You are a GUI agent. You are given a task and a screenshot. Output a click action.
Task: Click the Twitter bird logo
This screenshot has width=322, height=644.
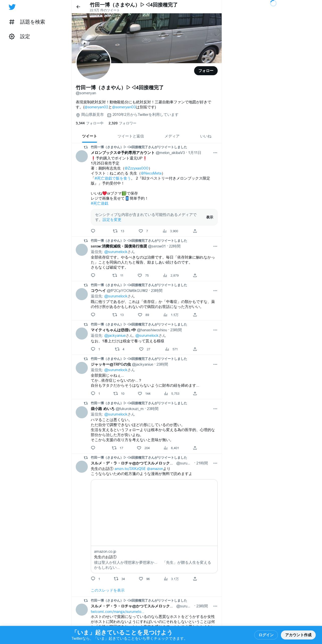pyautogui.click(x=12, y=7)
